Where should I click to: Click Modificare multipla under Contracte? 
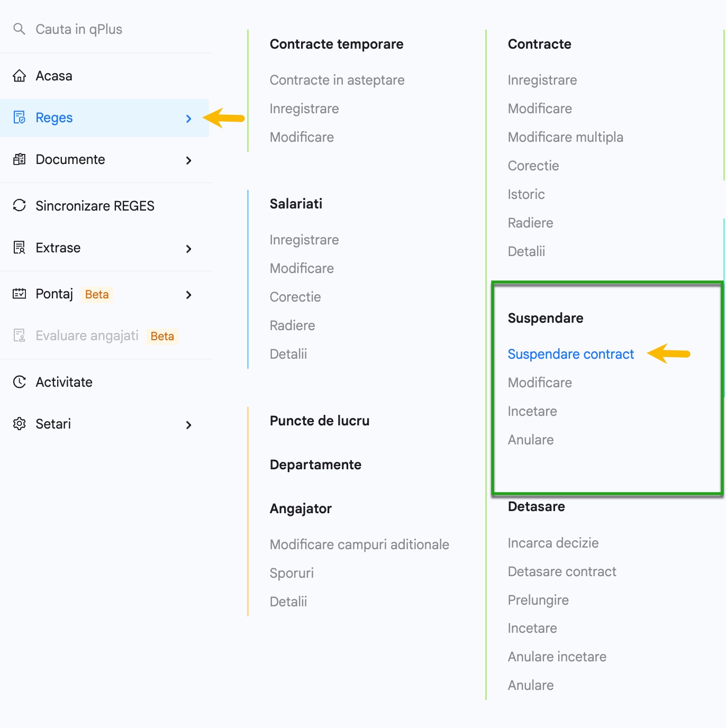pyautogui.click(x=565, y=137)
